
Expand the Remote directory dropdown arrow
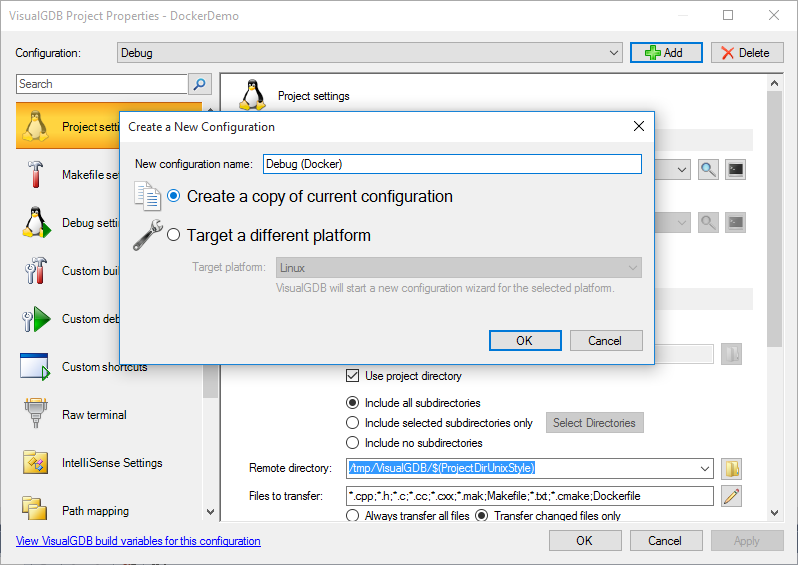click(x=705, y=468)
